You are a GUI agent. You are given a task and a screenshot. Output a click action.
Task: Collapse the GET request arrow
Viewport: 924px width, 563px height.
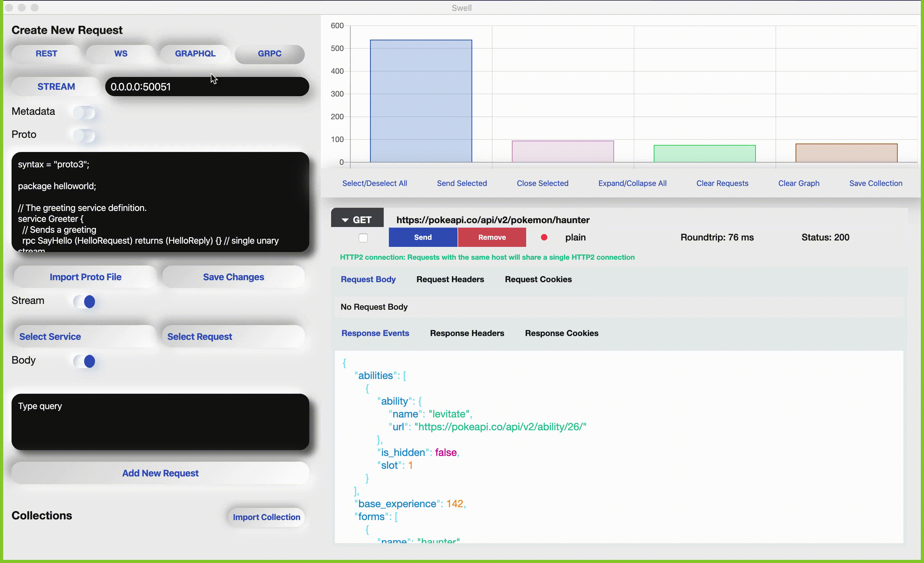[345, 220]
